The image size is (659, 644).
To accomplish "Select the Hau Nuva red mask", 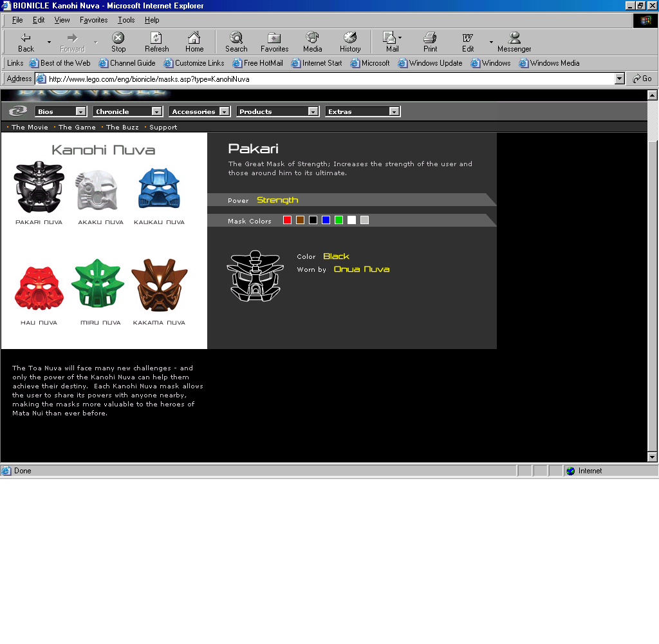I will pyautogui.click(x=39, y=288).
